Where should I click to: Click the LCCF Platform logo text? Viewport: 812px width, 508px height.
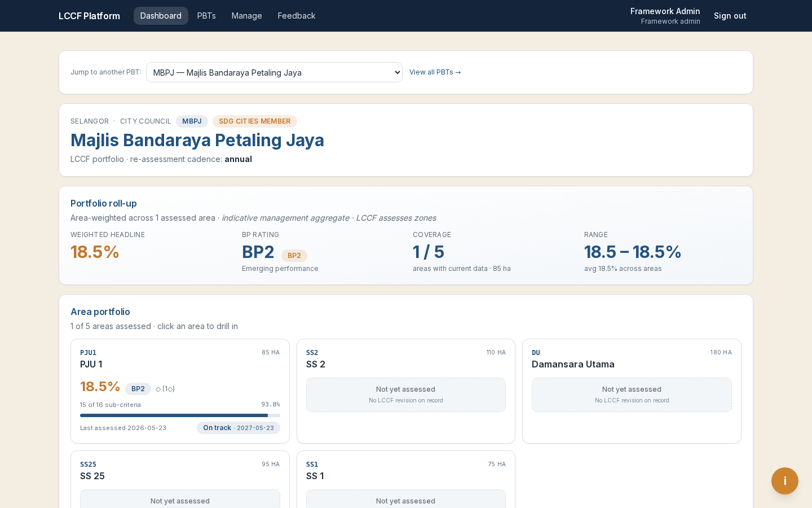tap(89, 16)
